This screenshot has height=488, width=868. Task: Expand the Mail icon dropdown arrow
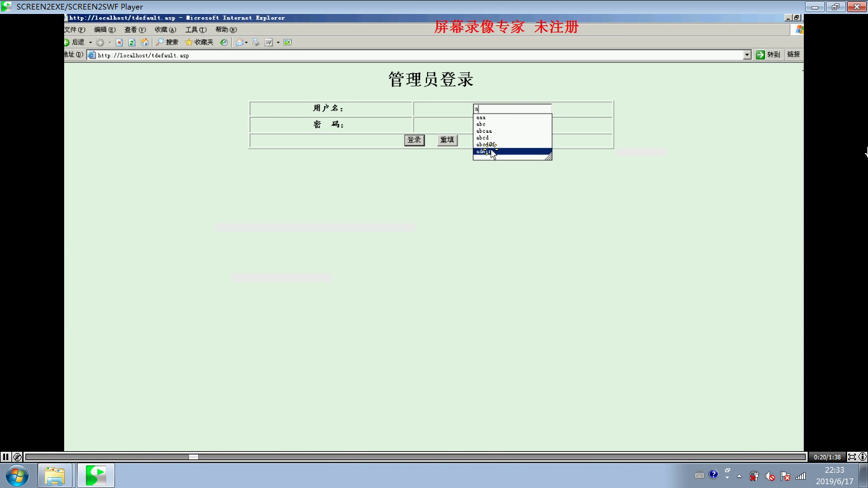pyautogui.click(x=247, y=43)
